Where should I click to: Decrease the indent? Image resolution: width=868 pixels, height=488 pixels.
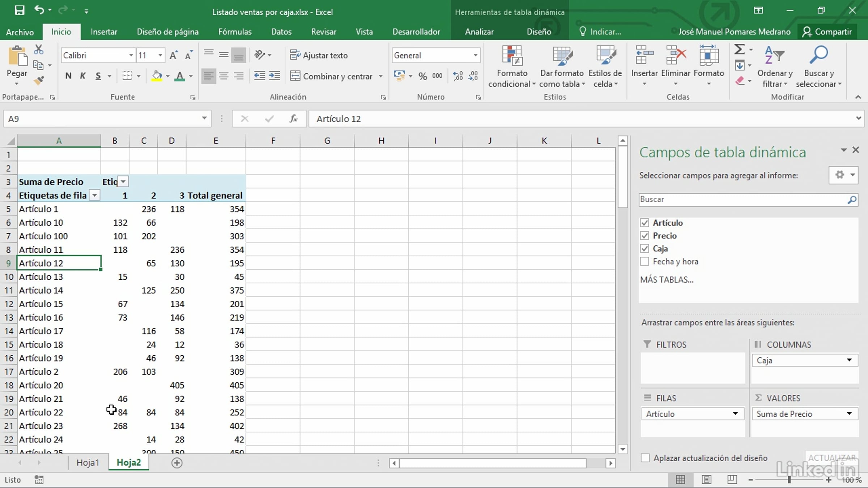pos(259,76)
